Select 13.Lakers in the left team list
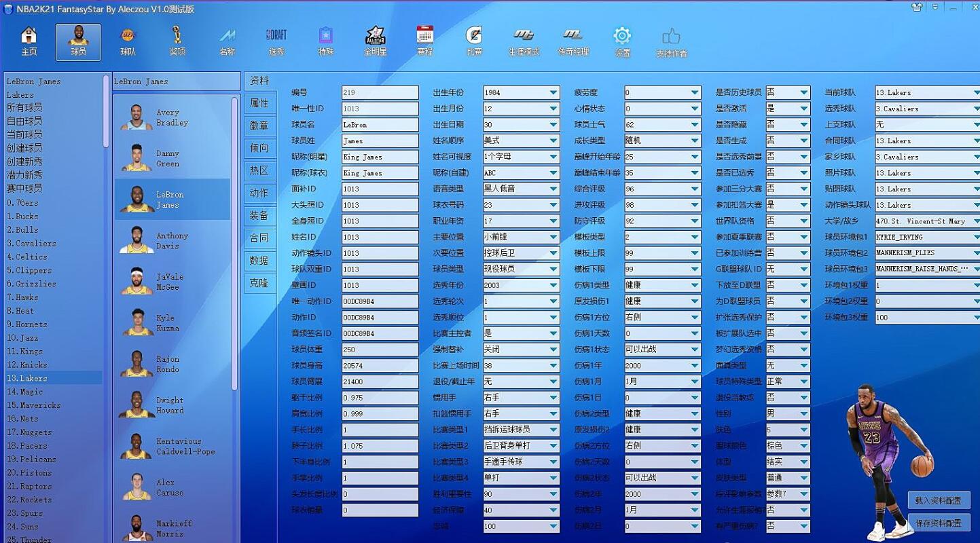Screen dimensions: 980x543 (53, 378)
